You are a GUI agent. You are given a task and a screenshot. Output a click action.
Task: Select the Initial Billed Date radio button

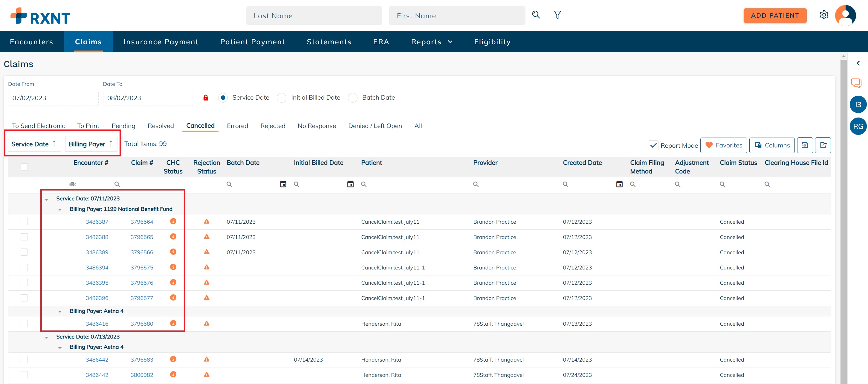click(281, 98)
